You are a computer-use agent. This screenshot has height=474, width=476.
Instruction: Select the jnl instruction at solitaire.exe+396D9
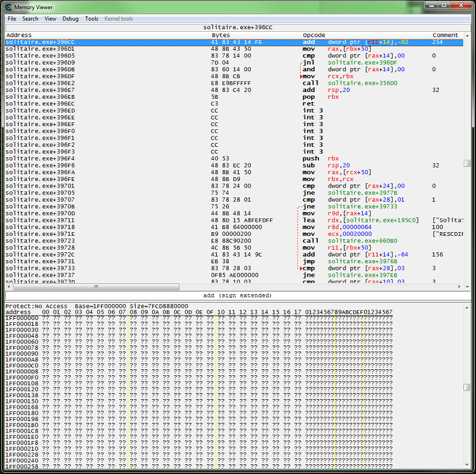pos(234,63)
